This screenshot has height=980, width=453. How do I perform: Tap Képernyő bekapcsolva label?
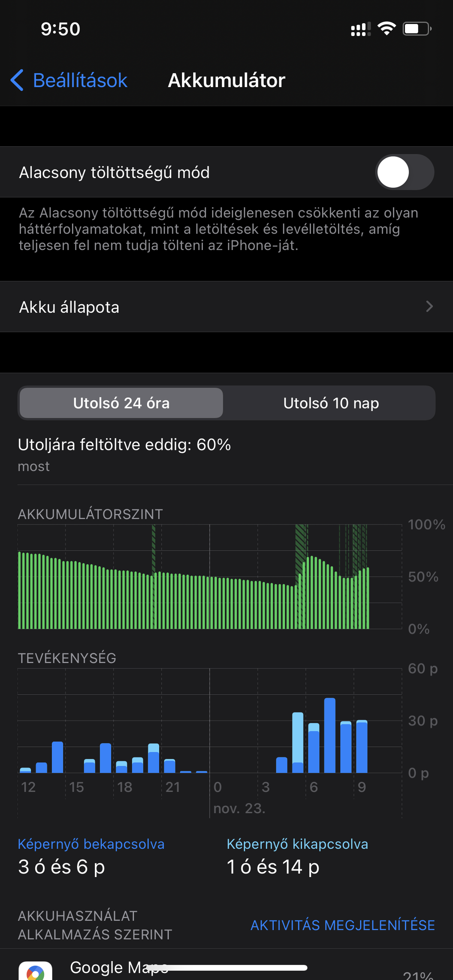(x=91, y=844)
